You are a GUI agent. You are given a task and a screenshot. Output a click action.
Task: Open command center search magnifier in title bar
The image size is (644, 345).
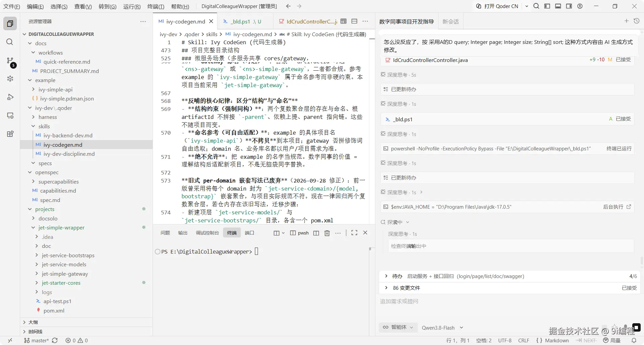pos(536,6)
